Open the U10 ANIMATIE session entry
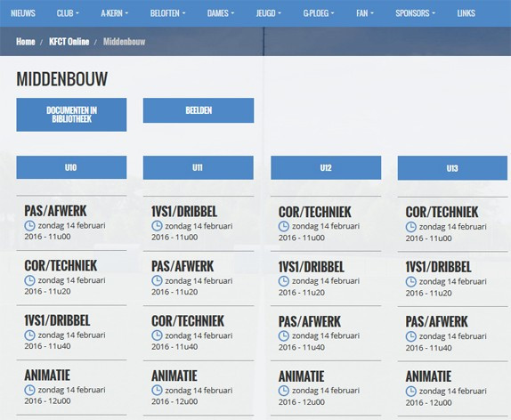Viewport: 511px width, 420px height. pos(71,387)
